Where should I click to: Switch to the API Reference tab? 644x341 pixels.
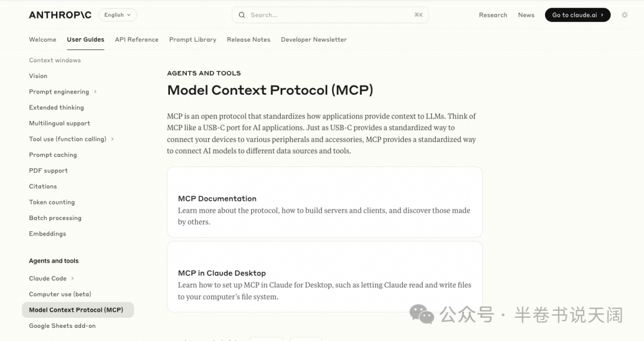[137, 39]
